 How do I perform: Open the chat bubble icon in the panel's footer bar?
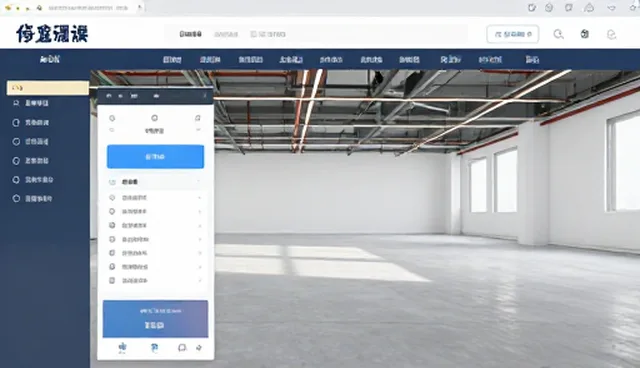(182, 348)
